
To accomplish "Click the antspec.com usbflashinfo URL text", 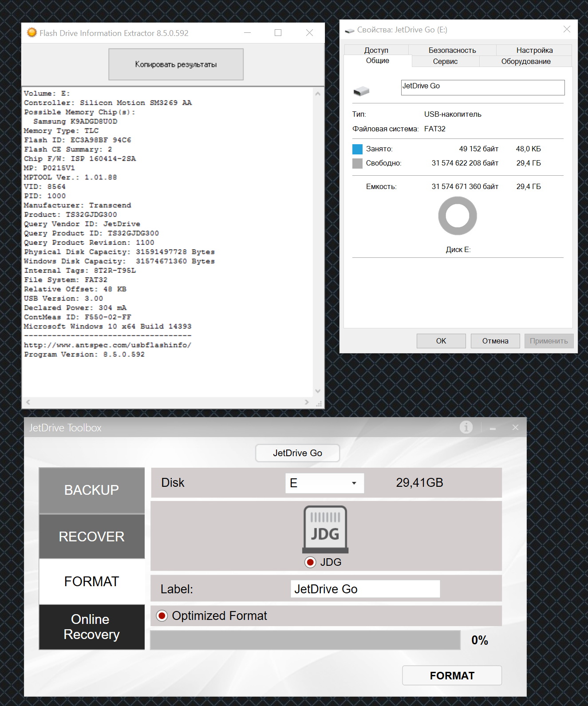I will coord(108,345).
